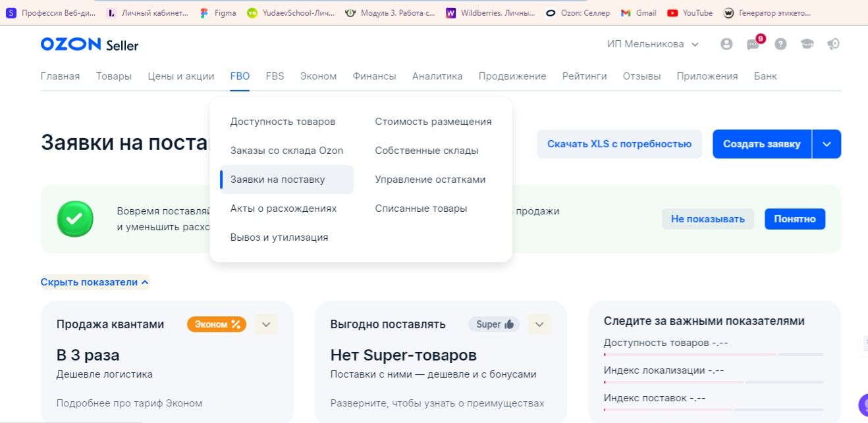This screenshot has height=423, width=868.
Task: Click the green checkmark banner icon
Action: click(x=75, y=219)
